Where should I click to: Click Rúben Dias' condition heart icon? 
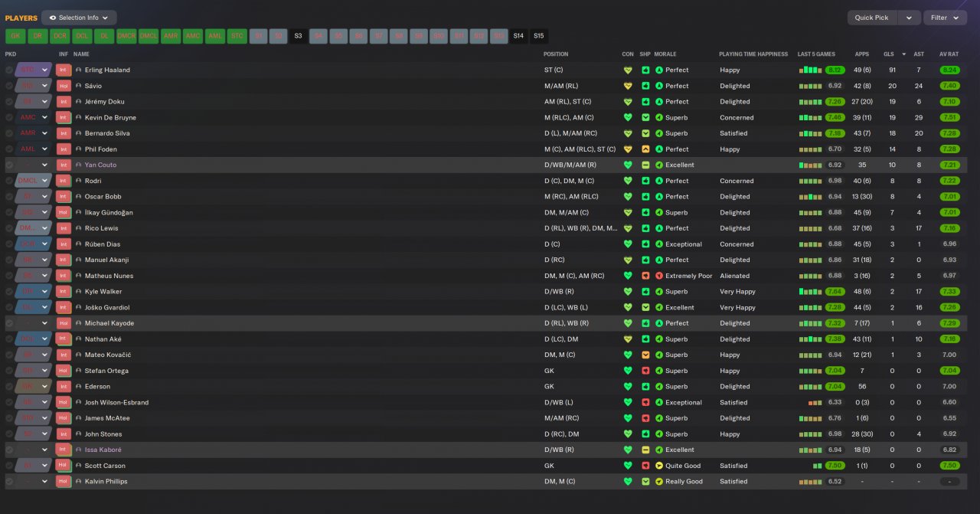628,244
